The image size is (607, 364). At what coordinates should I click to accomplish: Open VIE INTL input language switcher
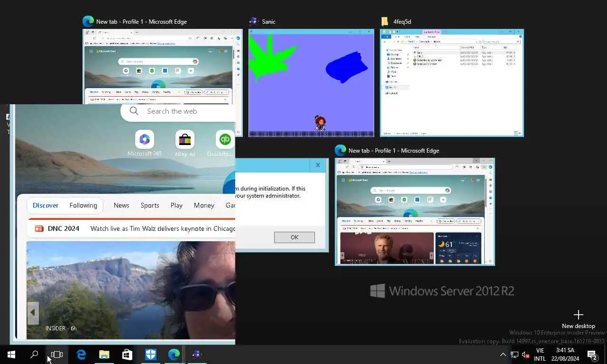coord(540,355)
